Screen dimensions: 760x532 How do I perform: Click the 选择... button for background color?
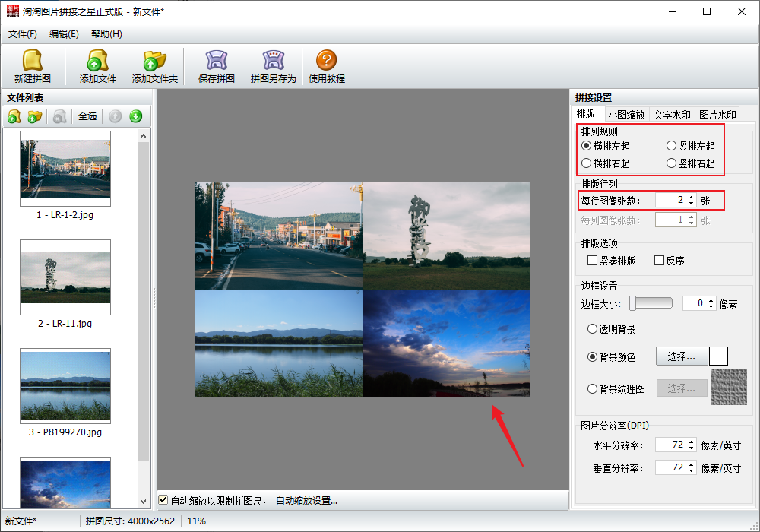681,356
